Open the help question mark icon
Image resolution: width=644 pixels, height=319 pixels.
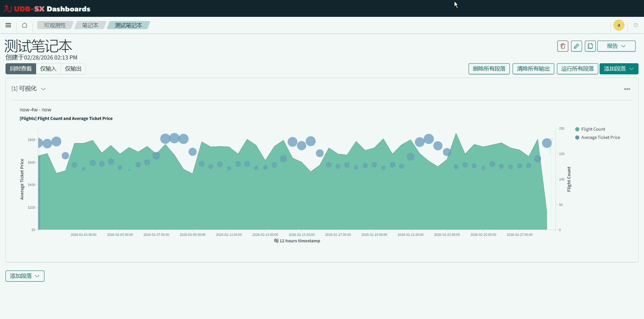coord(635,25)
